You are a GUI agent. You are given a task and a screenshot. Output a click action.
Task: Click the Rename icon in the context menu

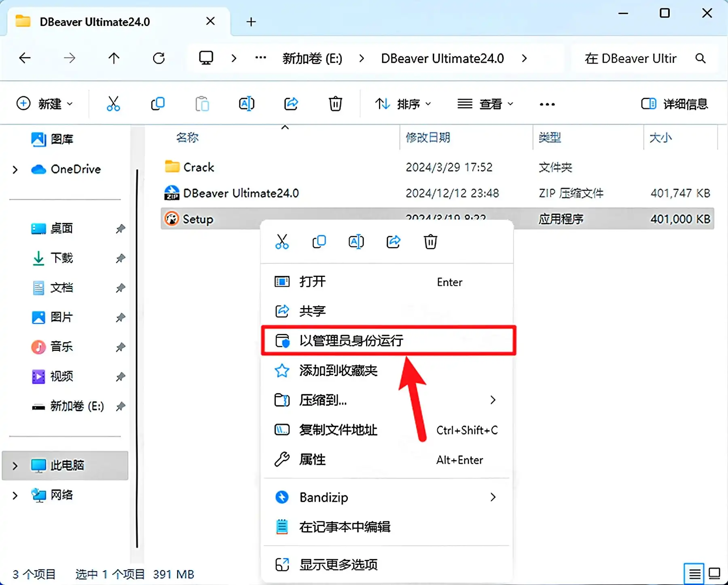click(x=356, y=242)
